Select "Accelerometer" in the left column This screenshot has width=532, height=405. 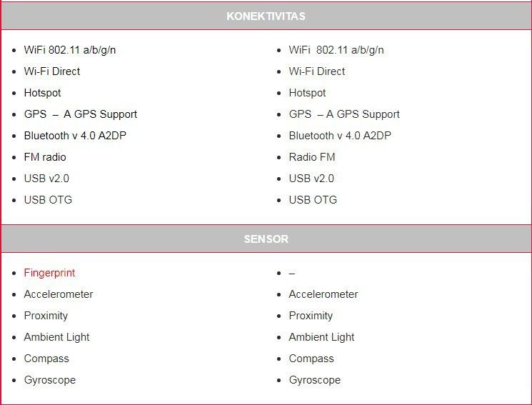click(59, 294)
